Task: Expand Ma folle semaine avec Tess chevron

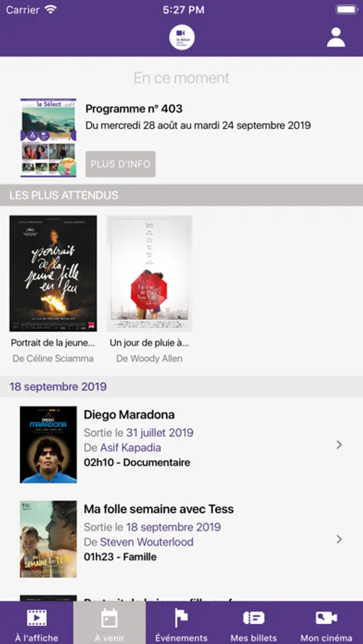Action: [x=339, y=540]
